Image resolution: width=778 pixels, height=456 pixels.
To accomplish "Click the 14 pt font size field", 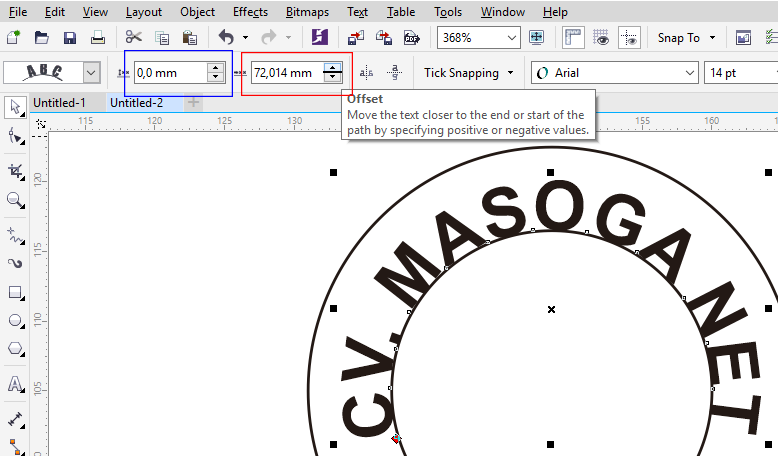I will [x=740, y=73].
